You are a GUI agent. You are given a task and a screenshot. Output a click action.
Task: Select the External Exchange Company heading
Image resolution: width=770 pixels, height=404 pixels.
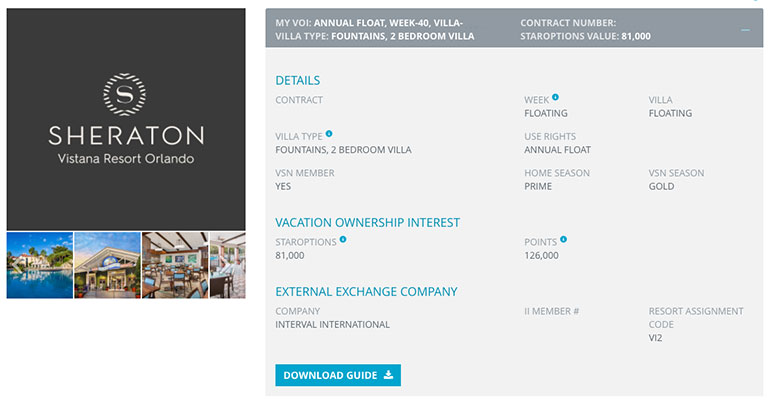[x=366, y=292]
